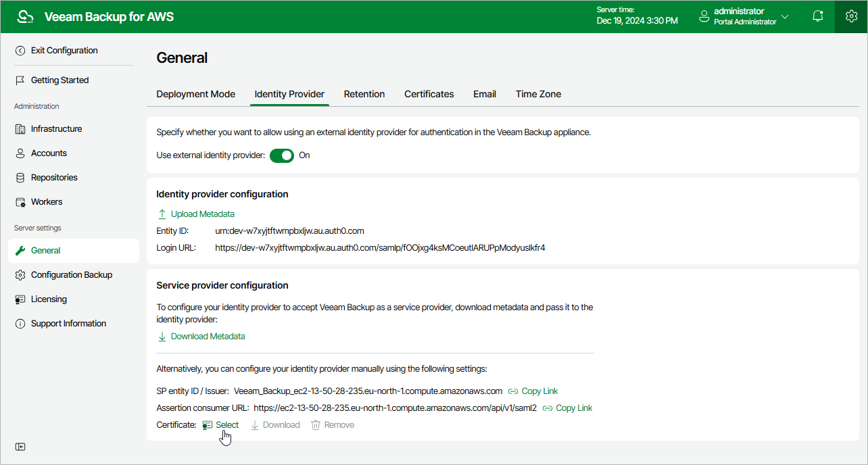
Task: Click Exit Configuration in the sidebar
Action: [64, 50]
